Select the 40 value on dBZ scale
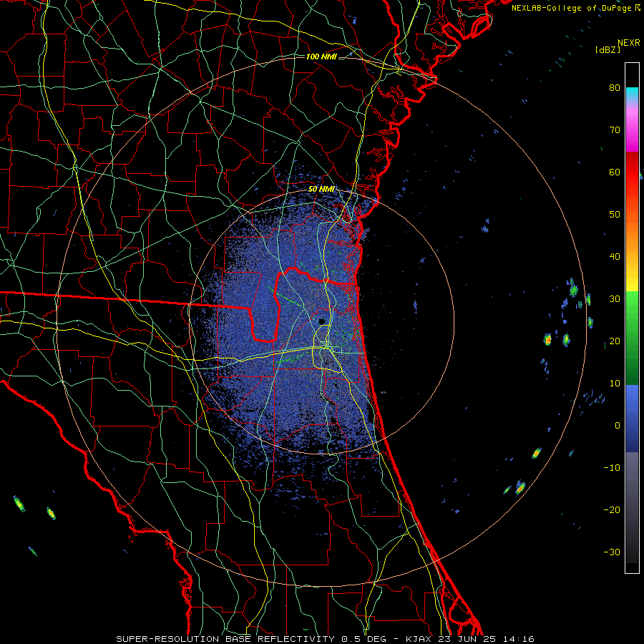The height and width of the screenshot is (644, 644). 615,257
